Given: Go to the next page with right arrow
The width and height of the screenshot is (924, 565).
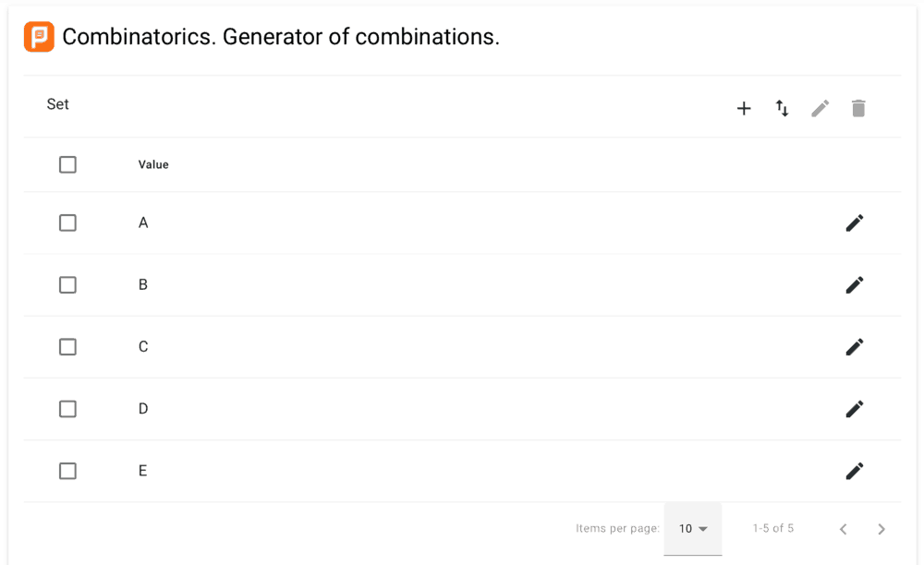Looking at the screenshot, I should point(881,528).
